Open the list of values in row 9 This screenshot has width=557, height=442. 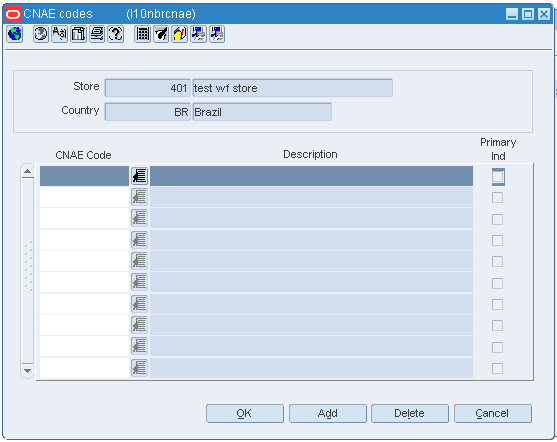(x=140, y=346)
